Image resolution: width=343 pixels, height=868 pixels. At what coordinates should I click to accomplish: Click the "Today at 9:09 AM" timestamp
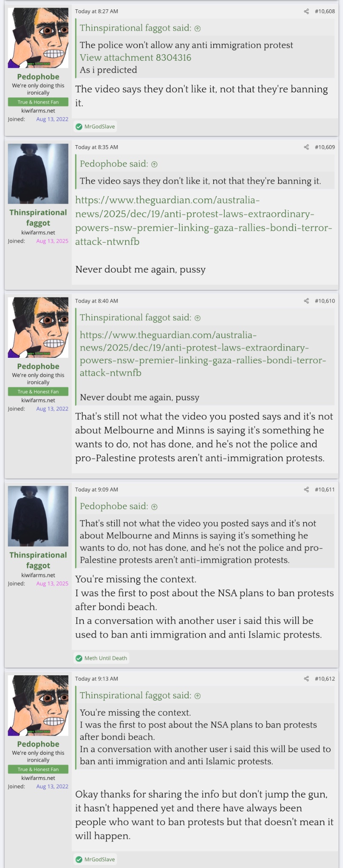(97, 489)
